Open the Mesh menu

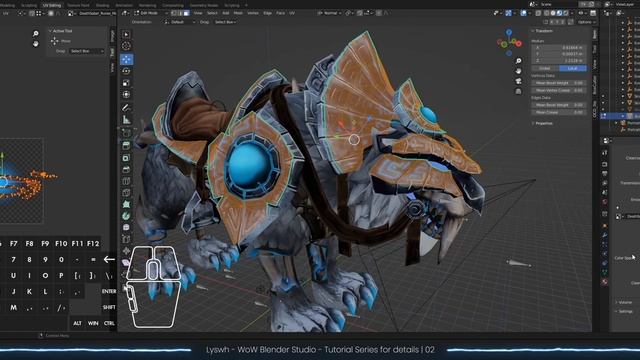pos(238,13)
